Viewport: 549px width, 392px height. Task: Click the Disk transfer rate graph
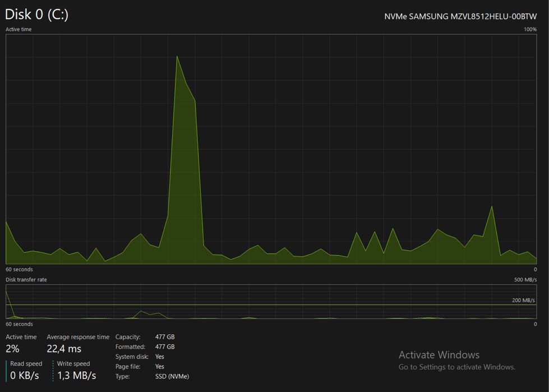271,301
